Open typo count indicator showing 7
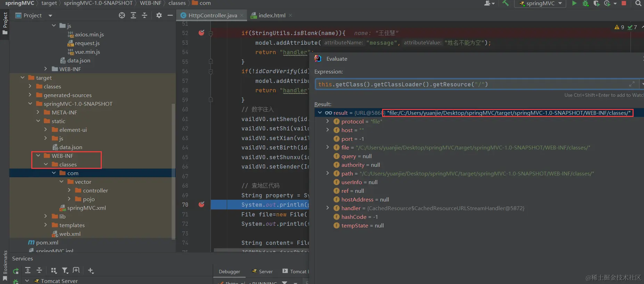644x284 pixels. tap(633, 27)
